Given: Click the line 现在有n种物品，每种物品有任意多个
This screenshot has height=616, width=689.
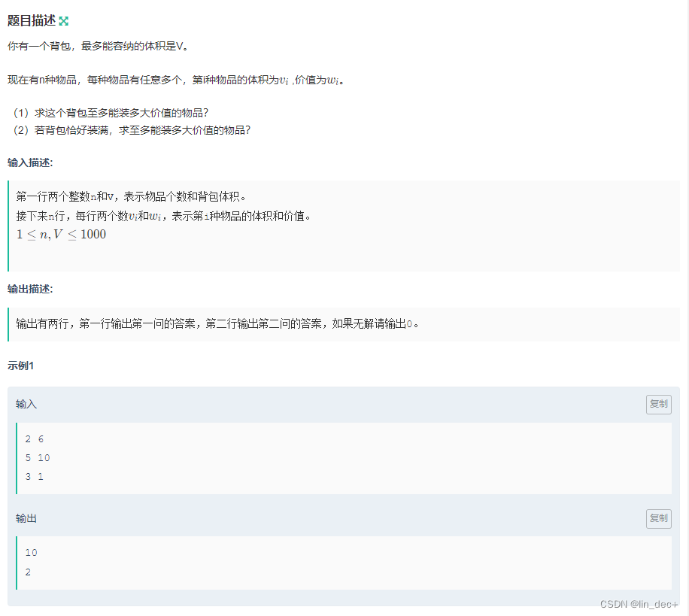Looking at the screenshot, I should point(176,80).
